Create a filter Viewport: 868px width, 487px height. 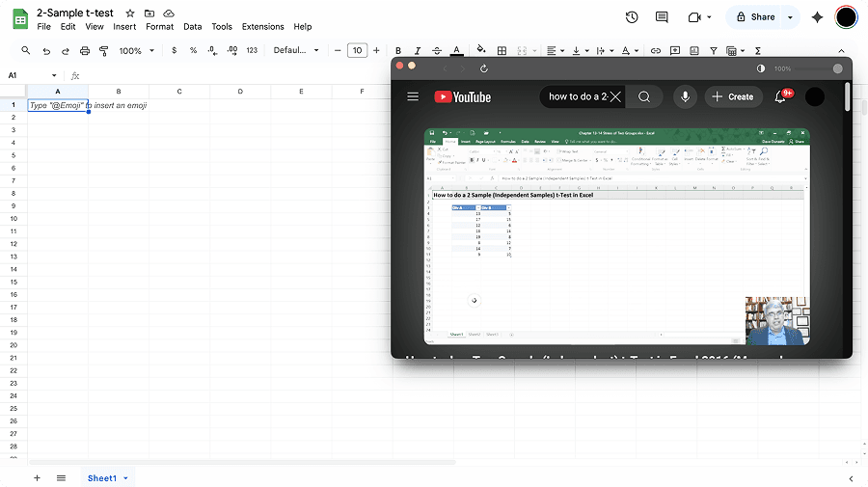[714, 51]
